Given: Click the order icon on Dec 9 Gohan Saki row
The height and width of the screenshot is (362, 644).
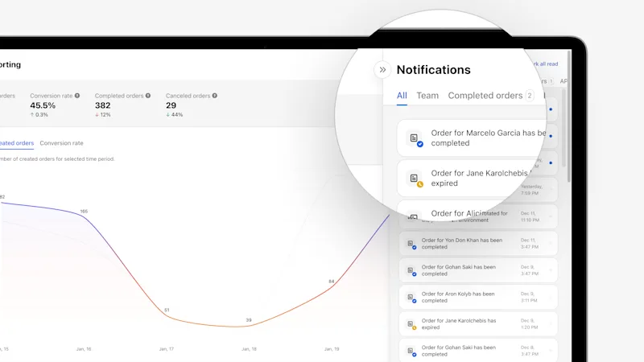Looking at the screenshot, I should [411, 271].
